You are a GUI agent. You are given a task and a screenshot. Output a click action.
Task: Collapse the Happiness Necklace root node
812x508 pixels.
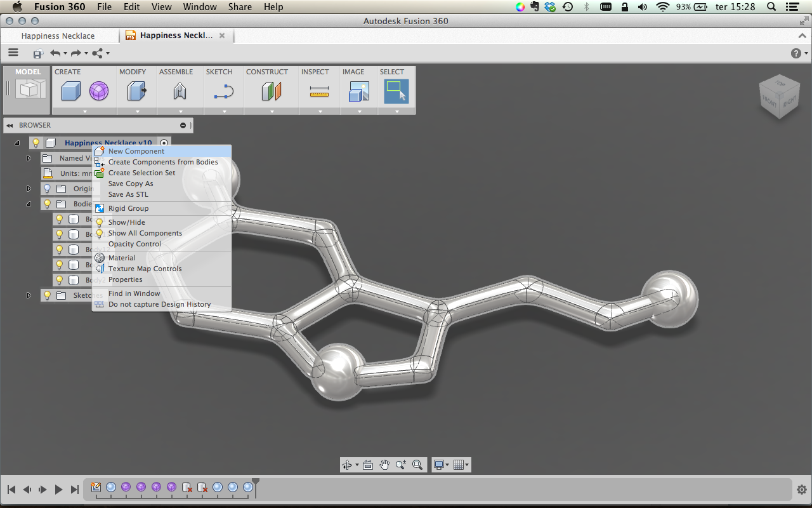[x=17, y=143]
